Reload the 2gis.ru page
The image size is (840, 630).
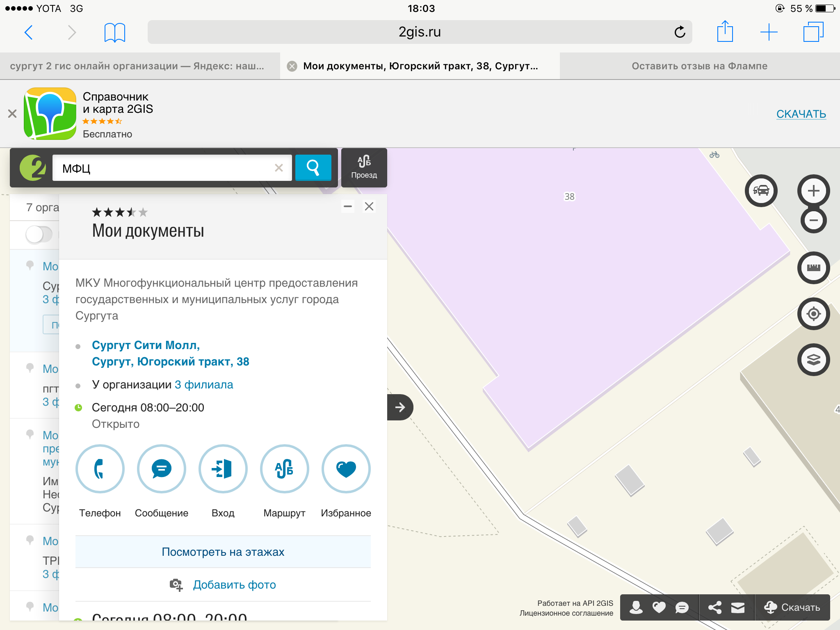click(x=680, y=32)
